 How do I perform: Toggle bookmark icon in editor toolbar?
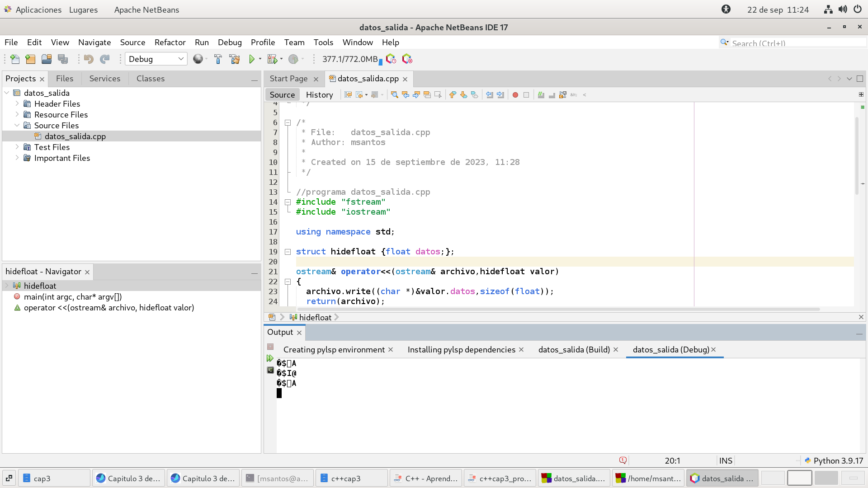pyautogui.click(x=474, y=95)
